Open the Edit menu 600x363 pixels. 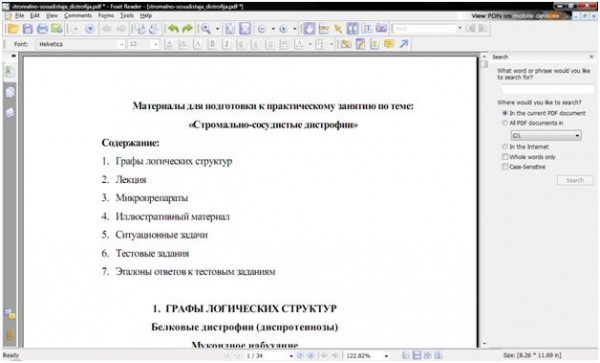[x=35, y=16]
